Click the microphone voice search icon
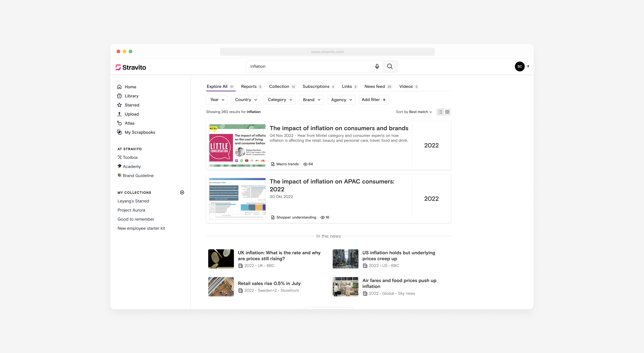The width and height of the screenshot is (644, 353). pos(377,66)
